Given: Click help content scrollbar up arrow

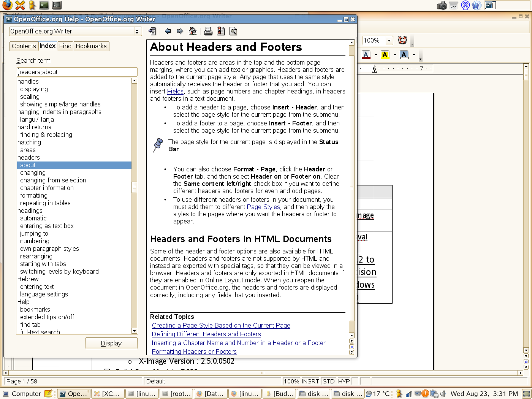Looking at the screenshot, I should (x=351, y=43).
